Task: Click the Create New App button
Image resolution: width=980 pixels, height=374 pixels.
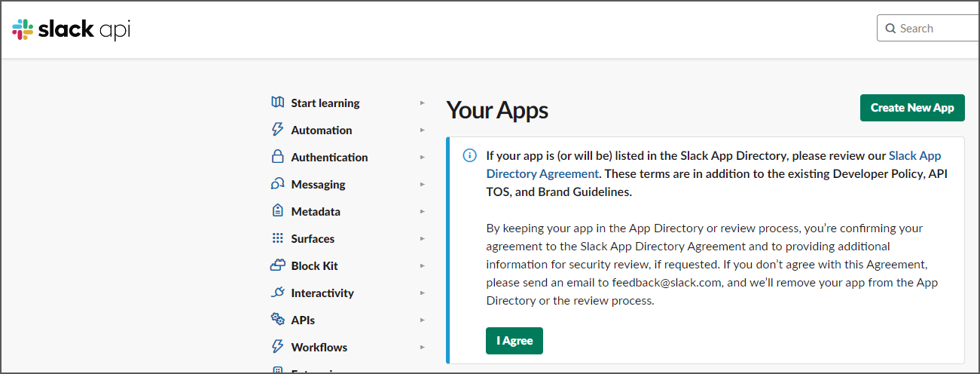Action: [912, 108]
